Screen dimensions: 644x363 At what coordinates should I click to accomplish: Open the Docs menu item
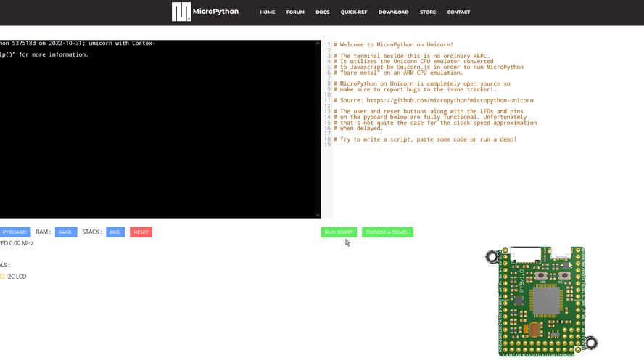[x=322, y=12]
